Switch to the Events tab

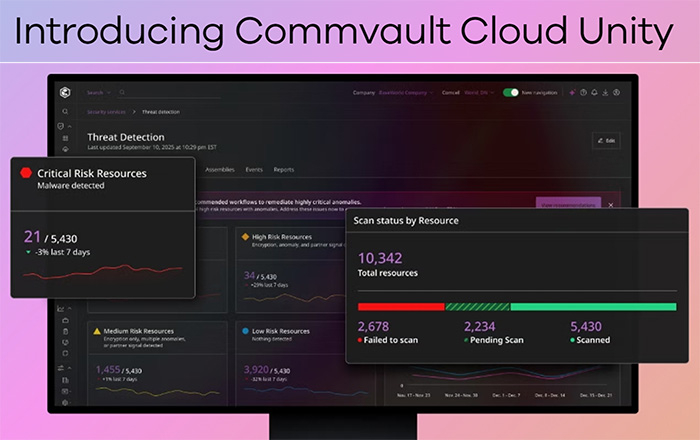254,170
